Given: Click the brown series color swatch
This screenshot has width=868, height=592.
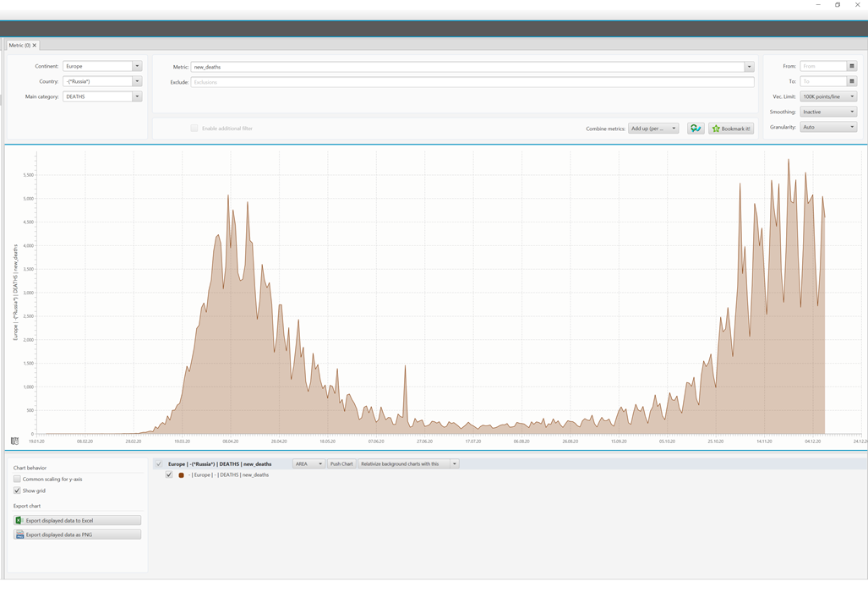Looking at the screenshot, I should [x=181, y=475].
